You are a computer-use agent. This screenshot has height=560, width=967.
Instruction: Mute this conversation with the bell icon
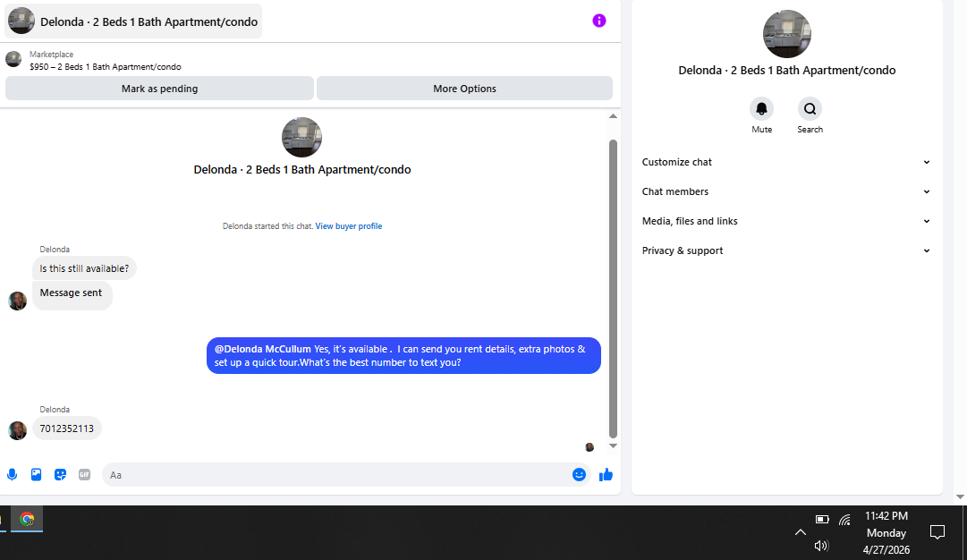pyautogui.click(x=761, y=109)
